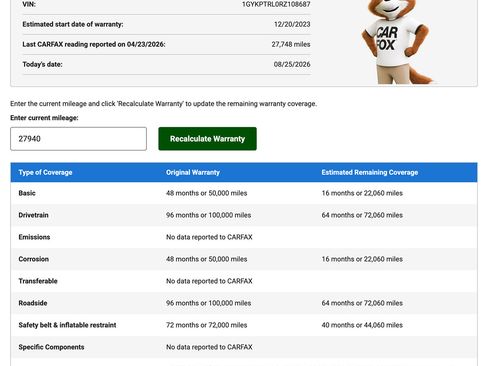Click Corrosion remaining '16 months or 22,060 miles'
The width and height of the screenshot is (488, 366).
click(362, 259)
